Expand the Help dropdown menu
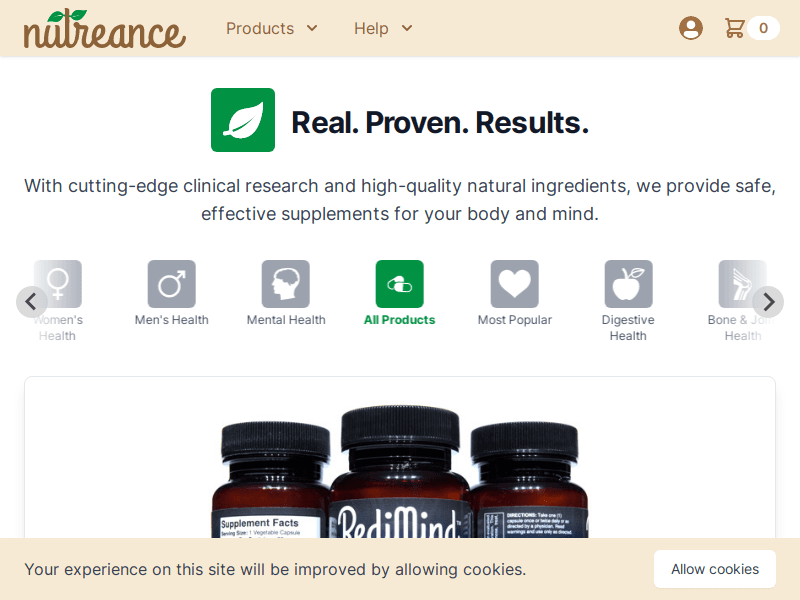The image size is (800, 600). tap(383, 28)
